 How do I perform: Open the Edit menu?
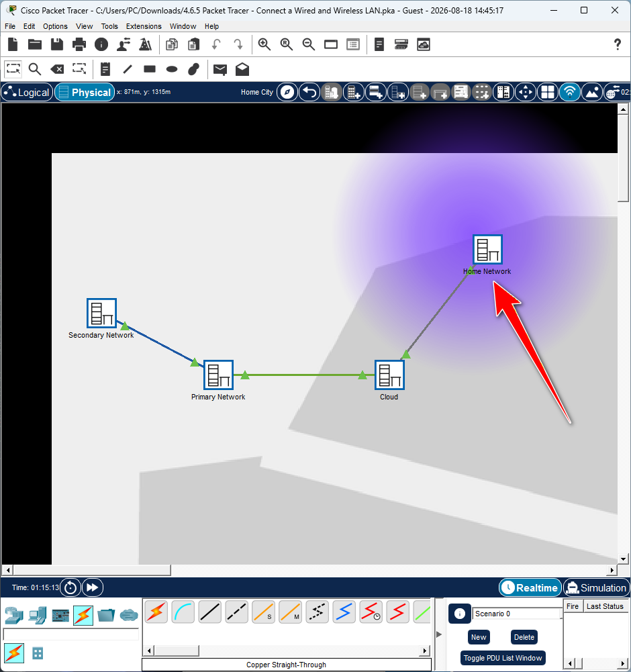(x=29, y=26)
